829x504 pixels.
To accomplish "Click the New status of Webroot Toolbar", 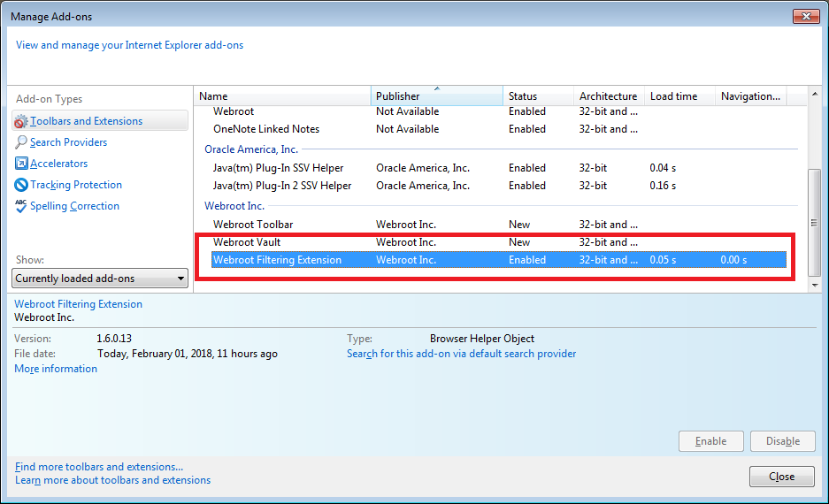I will (519, 225).
